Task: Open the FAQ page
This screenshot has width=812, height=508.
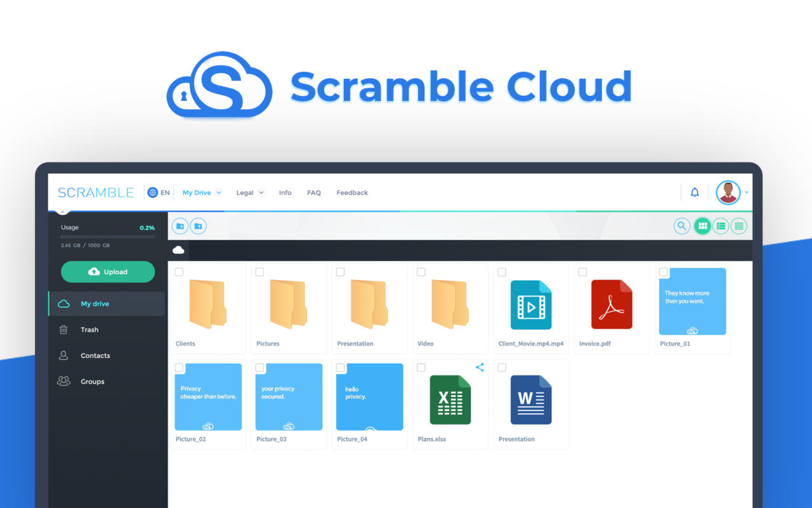Action: pos(314,192)
